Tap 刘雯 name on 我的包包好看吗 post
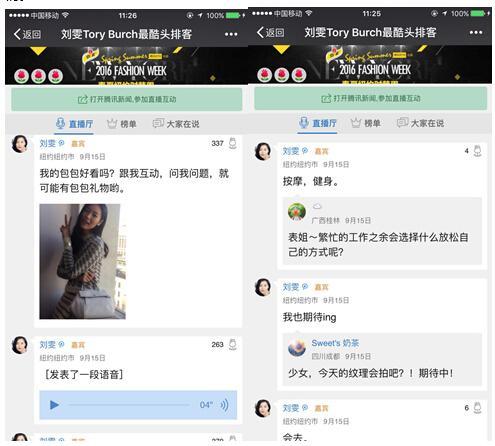 47,143
